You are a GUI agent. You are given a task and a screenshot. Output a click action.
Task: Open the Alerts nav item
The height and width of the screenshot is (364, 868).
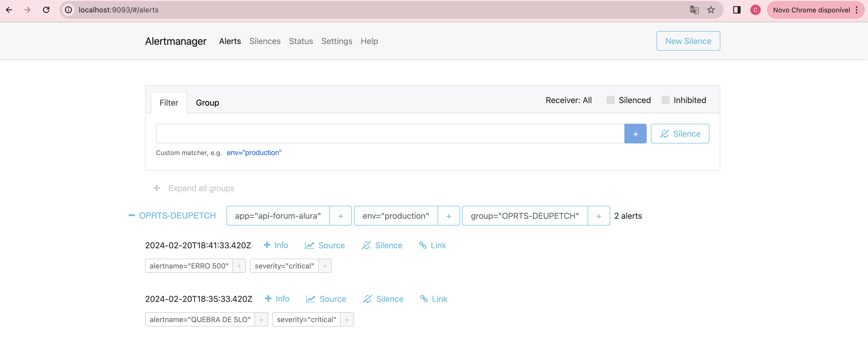click(x=230, y=41)
